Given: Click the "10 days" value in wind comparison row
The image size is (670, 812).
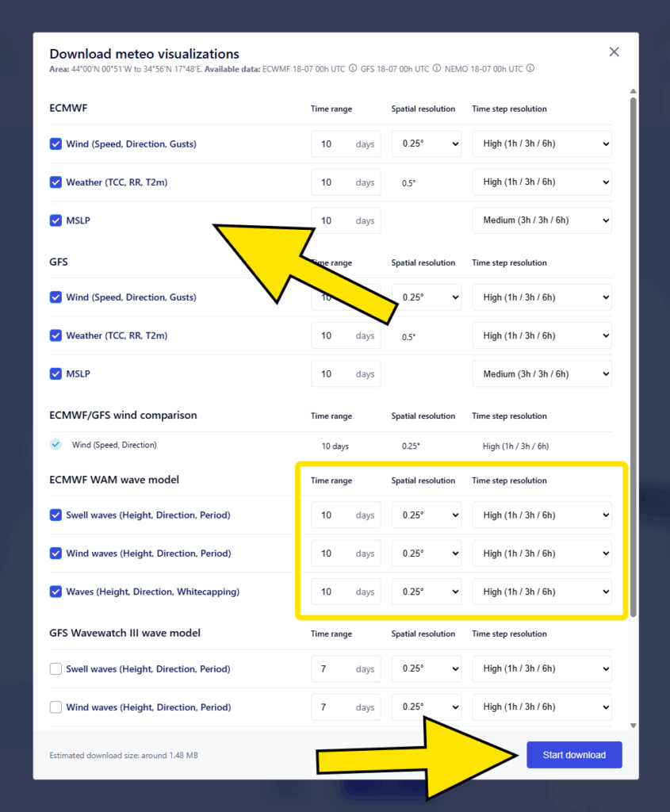Looking at the screenshot, I should (335, 446).
